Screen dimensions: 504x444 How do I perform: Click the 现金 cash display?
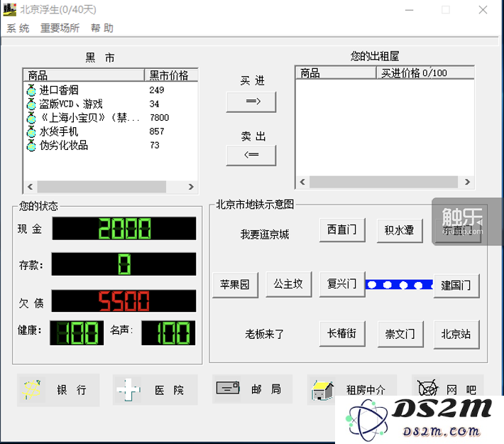[x=124, y=229]
